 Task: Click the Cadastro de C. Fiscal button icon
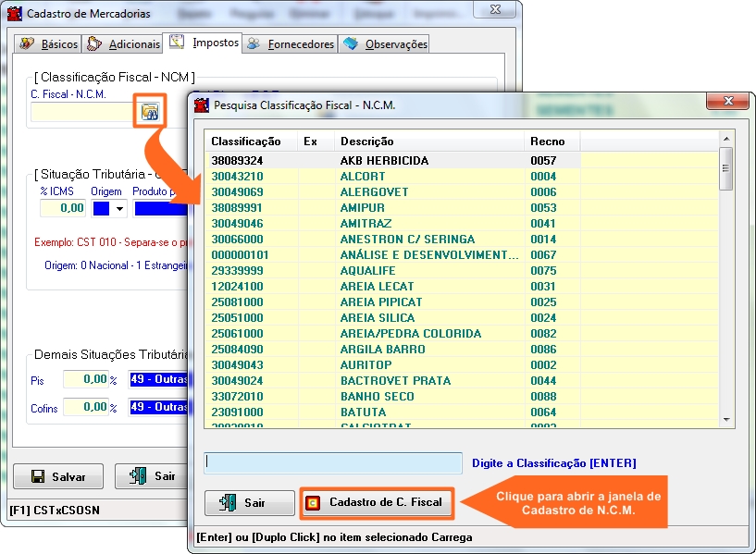point(313,503)
